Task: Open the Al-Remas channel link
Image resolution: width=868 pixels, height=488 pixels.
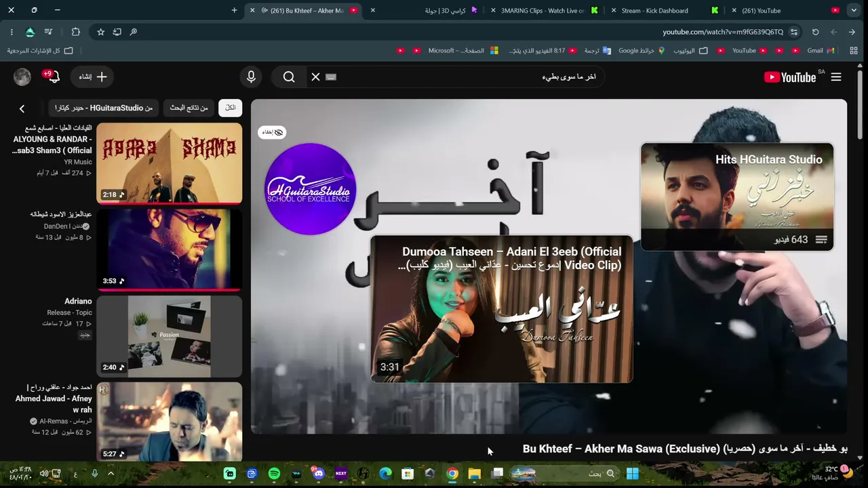Action: coord(61,422)
